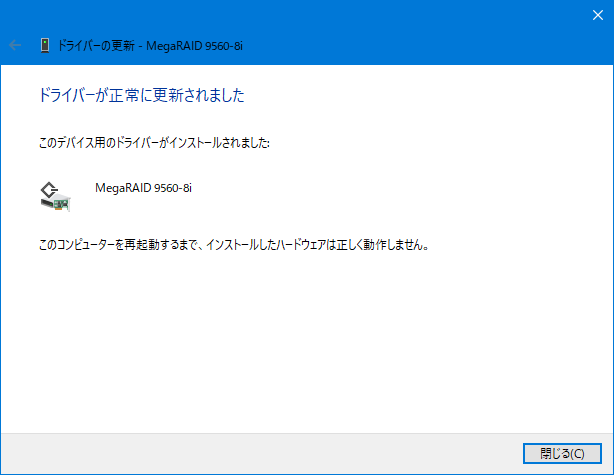Click the text このデバイス用のドライバーがインストールされました
The width and height of the screenshot is (614, 475).
click(x=154, y=143)
